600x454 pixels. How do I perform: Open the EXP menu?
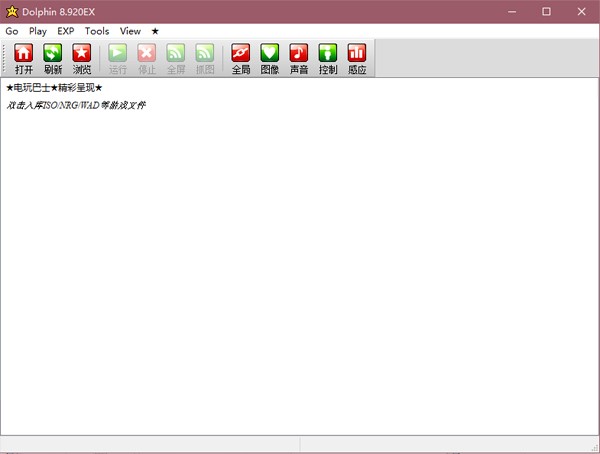(66, 31)
